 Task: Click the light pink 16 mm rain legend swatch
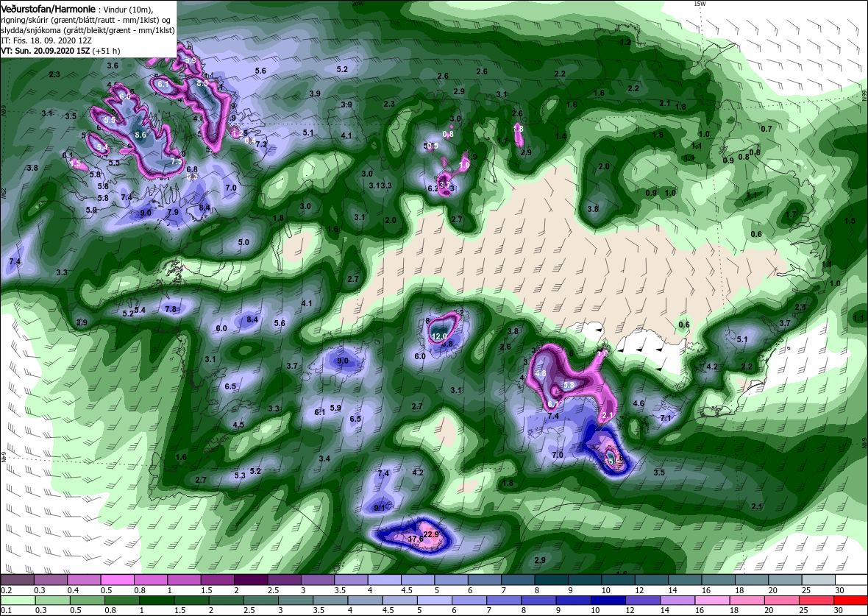pyautogui.click(x=712, y=601)
